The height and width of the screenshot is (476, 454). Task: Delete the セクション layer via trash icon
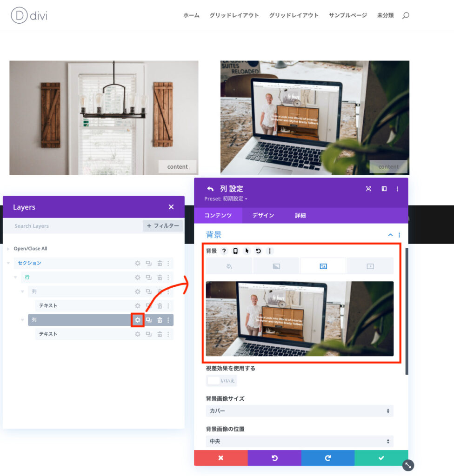160,263
